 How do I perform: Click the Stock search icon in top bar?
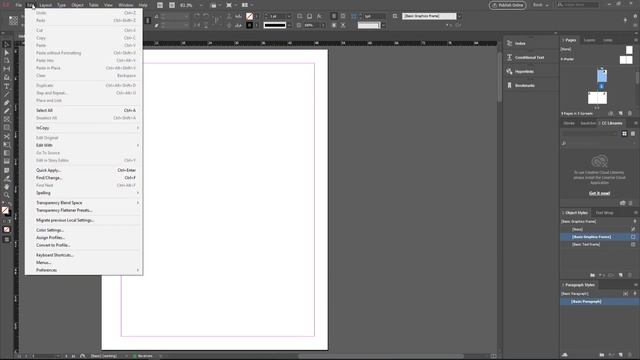click(x=172, y=5)
